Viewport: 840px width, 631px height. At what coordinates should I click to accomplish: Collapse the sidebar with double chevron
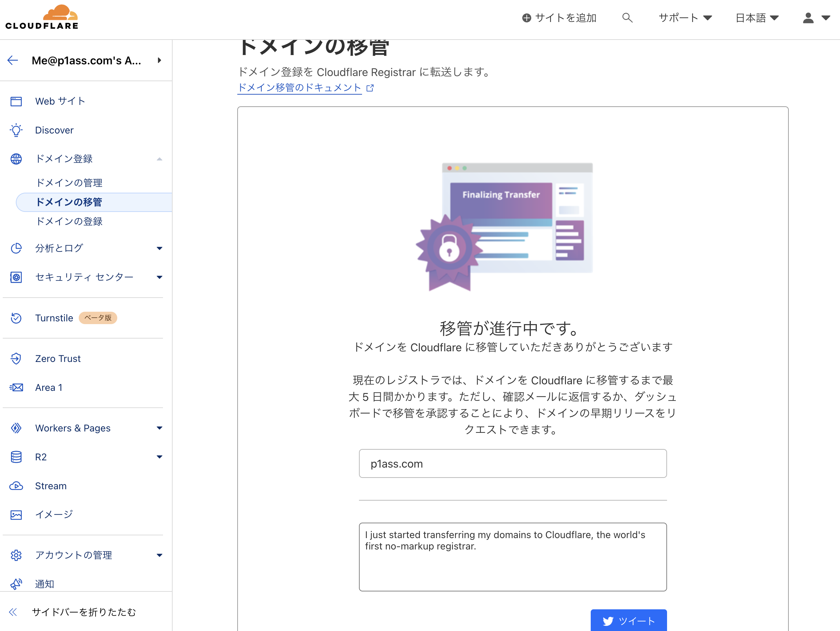pos(13,612)
